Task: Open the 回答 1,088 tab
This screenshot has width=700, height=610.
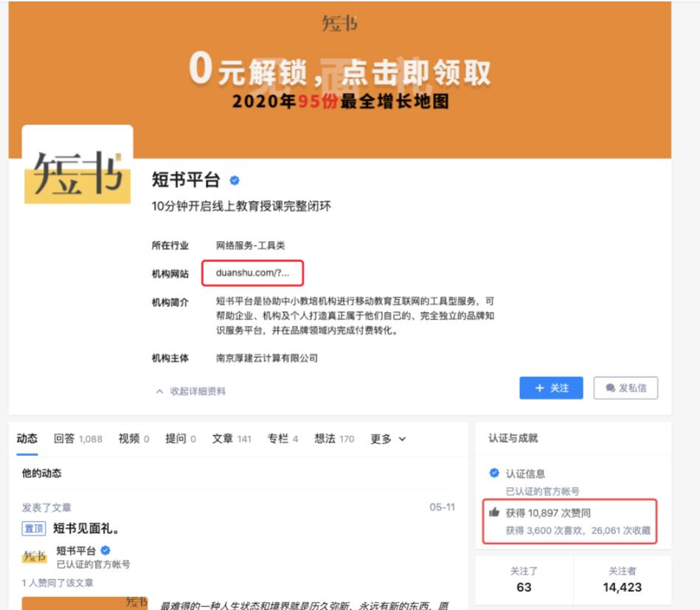Action: (x=77, y=439)
